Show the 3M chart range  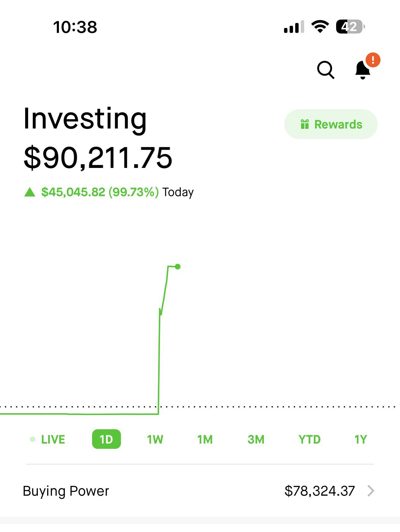(256, 440)
